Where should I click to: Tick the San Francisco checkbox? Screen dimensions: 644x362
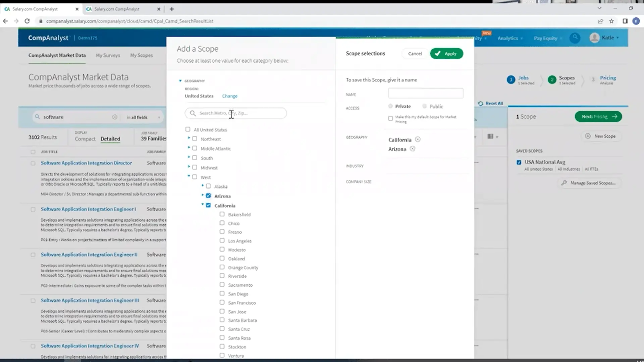[222, 302]
